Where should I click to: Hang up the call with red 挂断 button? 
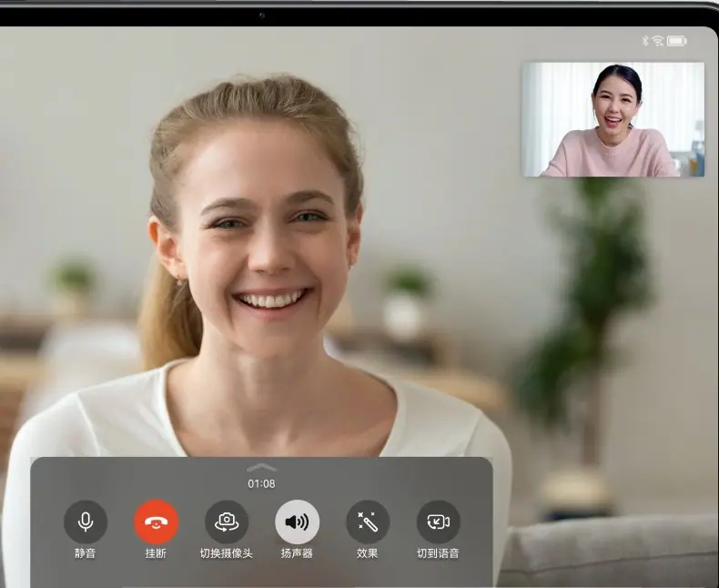click(157, 522)
